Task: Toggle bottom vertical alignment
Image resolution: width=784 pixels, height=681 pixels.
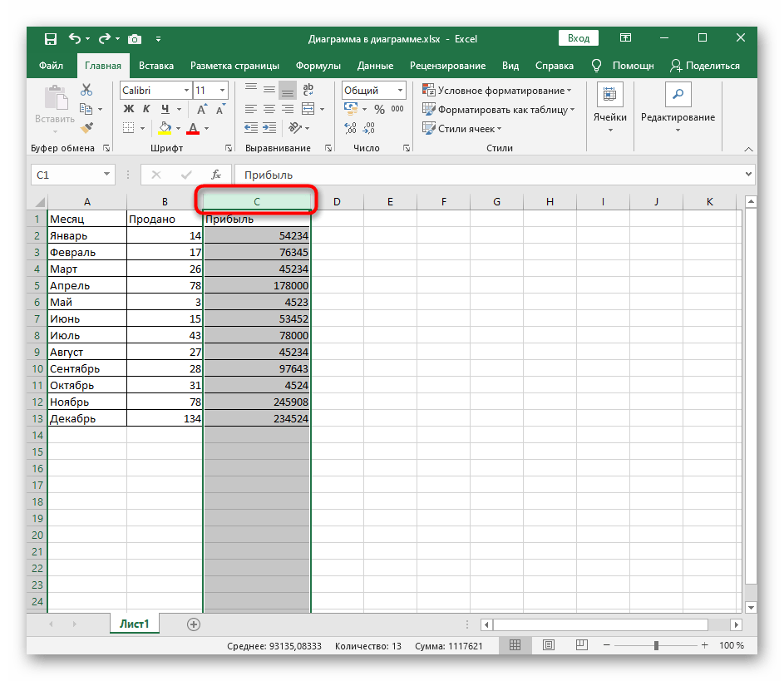Action: coord(288,91)
